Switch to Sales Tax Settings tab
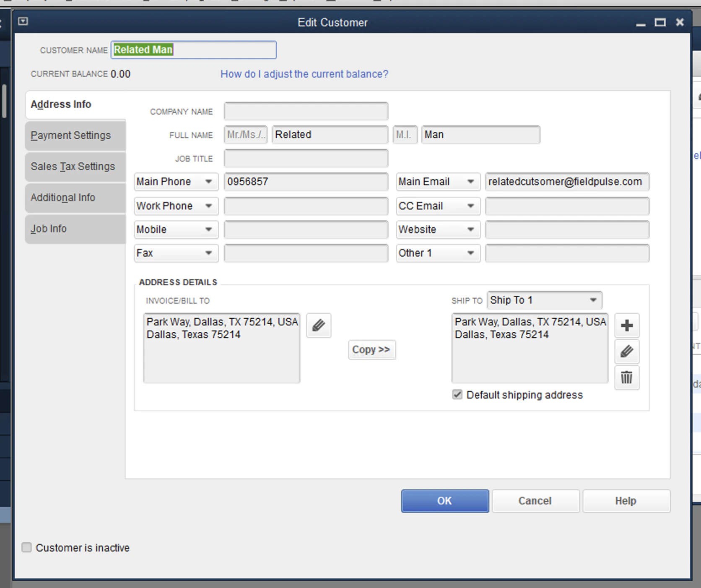This screenshot has height=588, width=701. click(75, 167)
